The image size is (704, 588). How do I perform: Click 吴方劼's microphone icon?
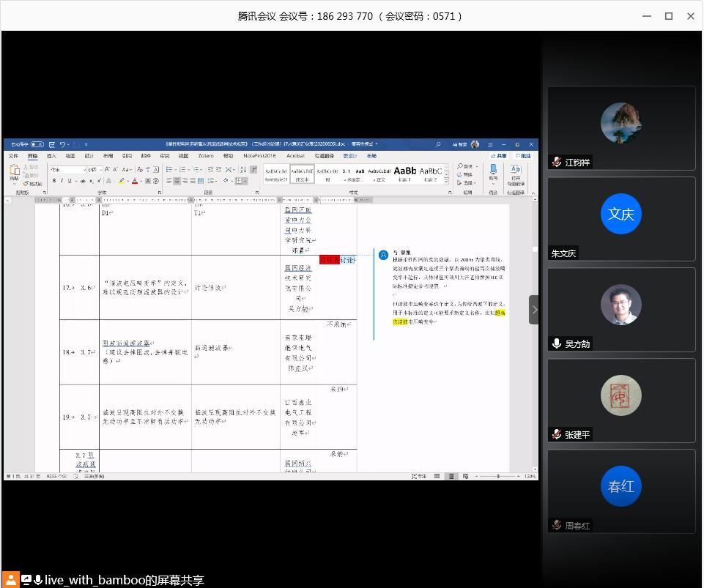(557, 343)
